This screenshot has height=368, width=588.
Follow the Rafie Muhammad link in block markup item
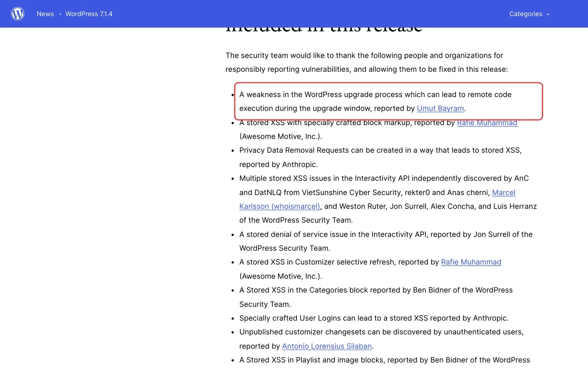(x=487, y=123)
